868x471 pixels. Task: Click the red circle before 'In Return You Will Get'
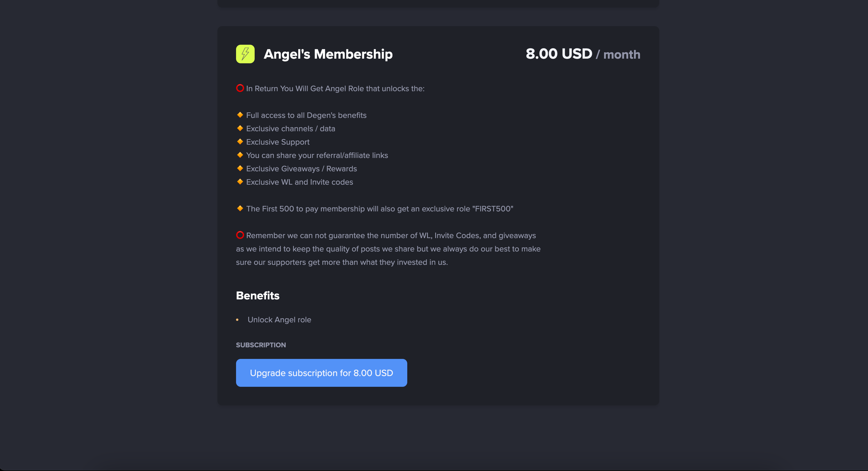(240, 88)
